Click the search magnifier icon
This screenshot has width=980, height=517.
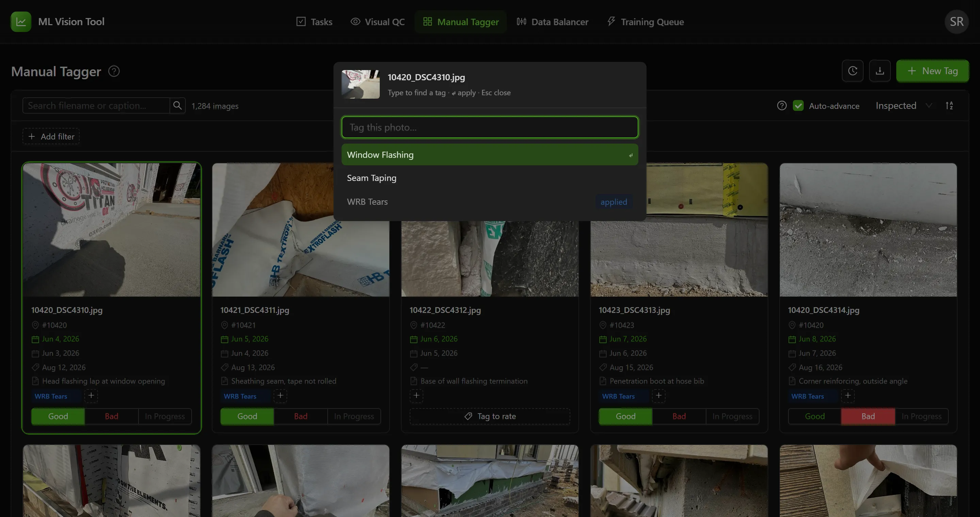point(177,105)
